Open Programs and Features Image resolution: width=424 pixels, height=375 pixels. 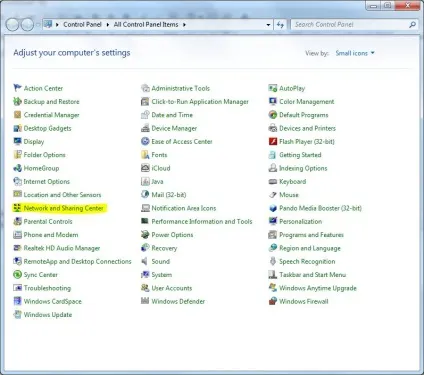click(x=311, y=235)
